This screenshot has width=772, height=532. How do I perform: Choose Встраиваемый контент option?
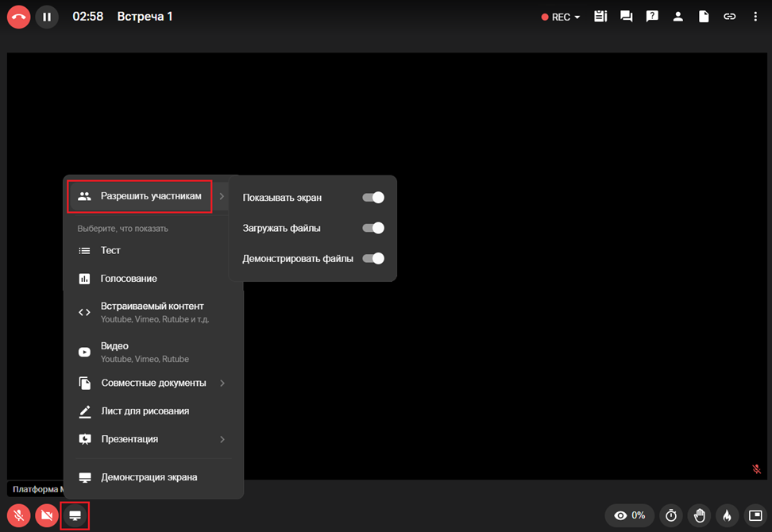coord(153,313)
